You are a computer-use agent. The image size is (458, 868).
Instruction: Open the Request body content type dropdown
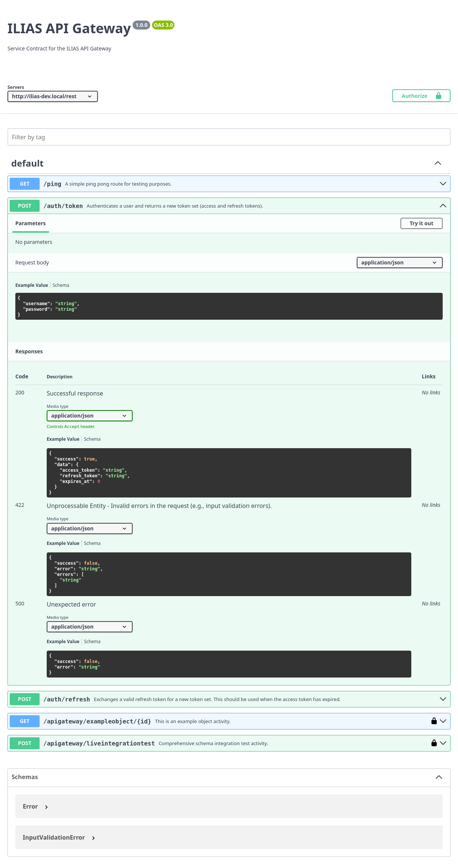[x=400, y=263]
